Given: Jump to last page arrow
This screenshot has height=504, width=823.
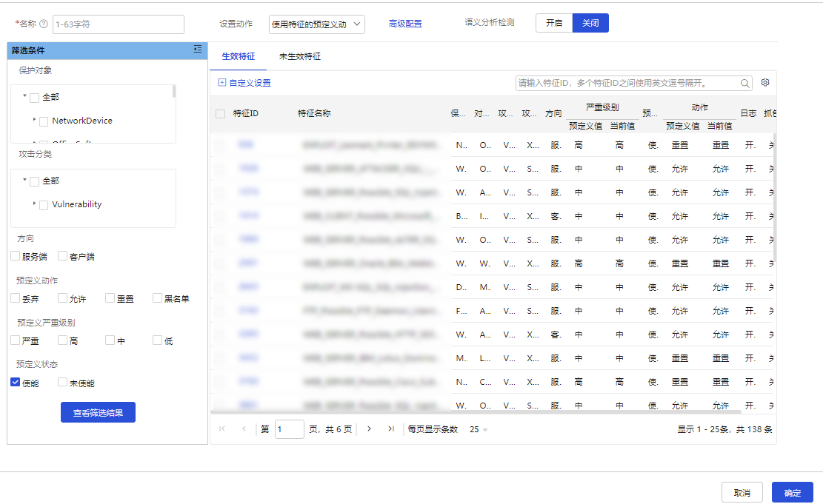Looking at the screenshot, I should click(x=390, y=429).
